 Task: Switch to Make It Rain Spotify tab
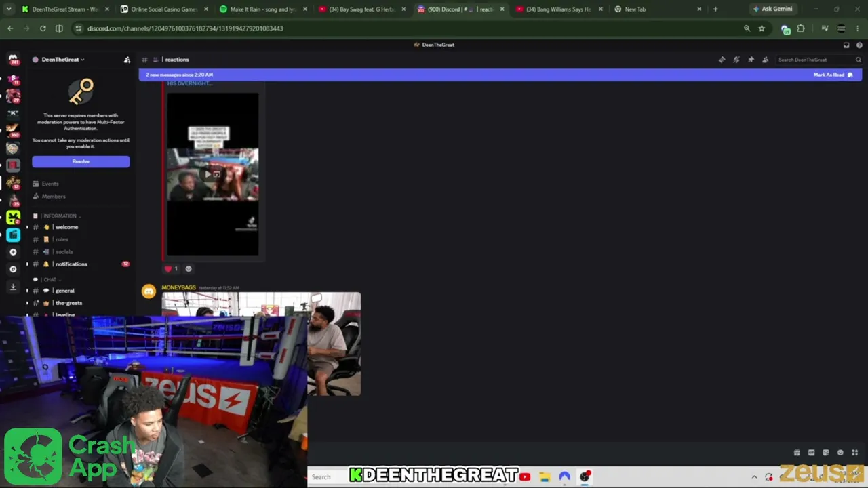(263, 9)
